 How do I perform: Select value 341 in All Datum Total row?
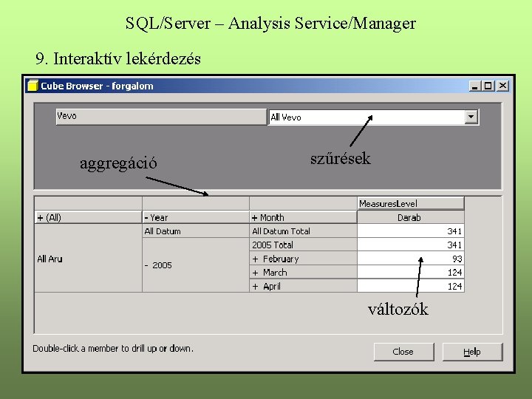pyautogui.click(x=411, y=231)
